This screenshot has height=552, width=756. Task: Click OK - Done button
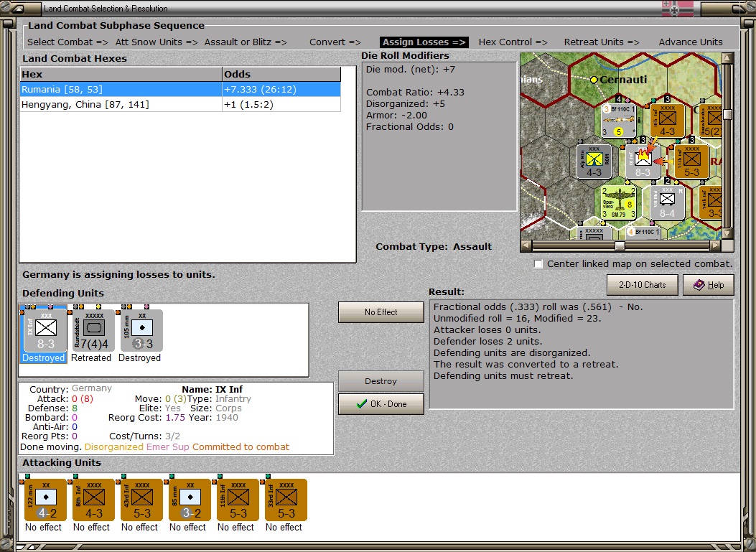pyautogui.click(x=381, y=404)
